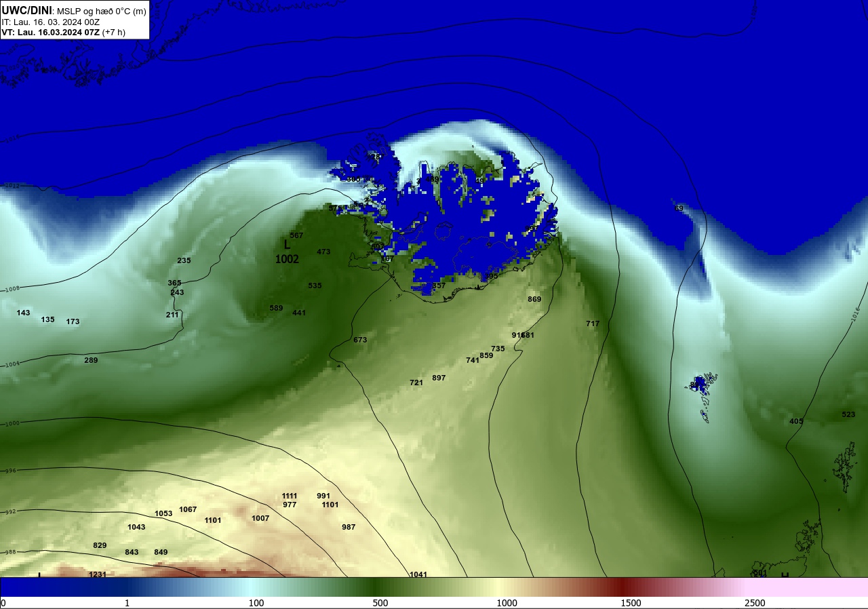Click the color scale label '1'
868x609 pixels.
click(x=127, y=603)
